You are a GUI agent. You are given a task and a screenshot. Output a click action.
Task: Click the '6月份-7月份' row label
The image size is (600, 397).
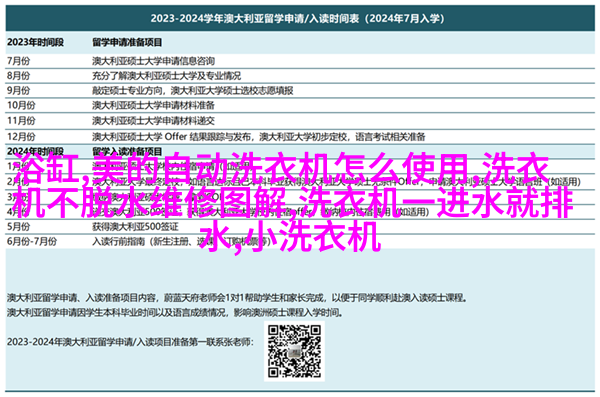pos(32,242)
